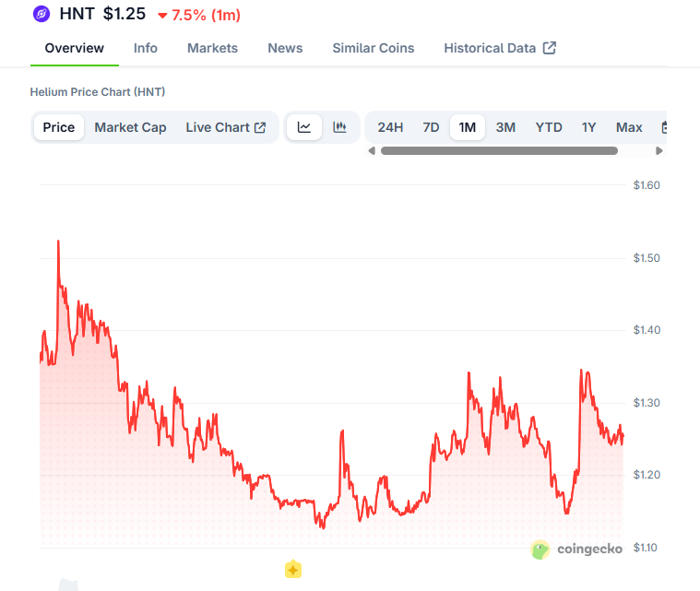Click the calendar date range icon
The image size is (700, 591).
coord(663,127)
